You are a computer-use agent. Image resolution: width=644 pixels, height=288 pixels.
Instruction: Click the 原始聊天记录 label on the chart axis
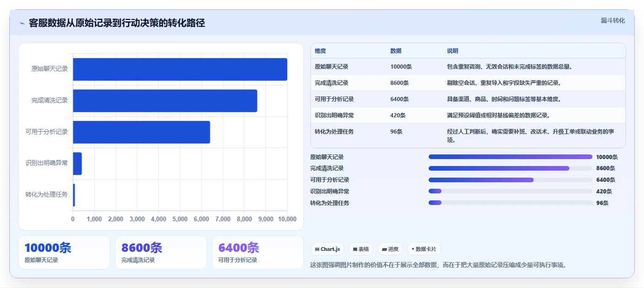click(x=50, y=69)
